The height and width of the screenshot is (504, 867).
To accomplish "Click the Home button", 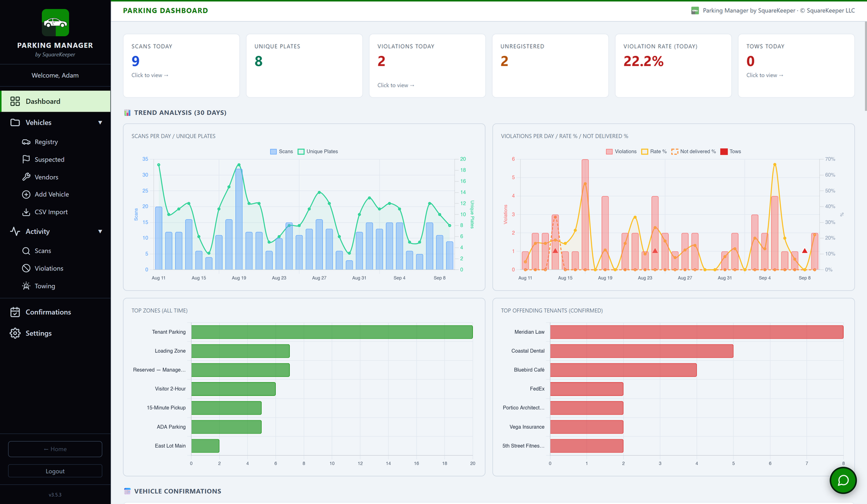I will [x=55, y=449].
